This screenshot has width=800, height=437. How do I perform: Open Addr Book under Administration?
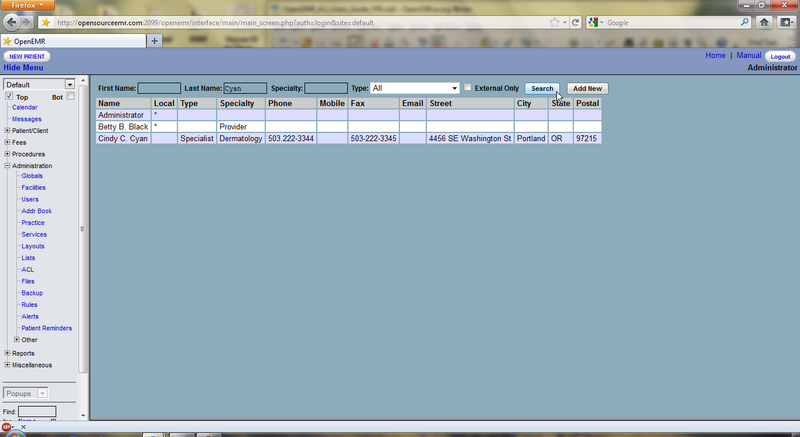point(37,211)
